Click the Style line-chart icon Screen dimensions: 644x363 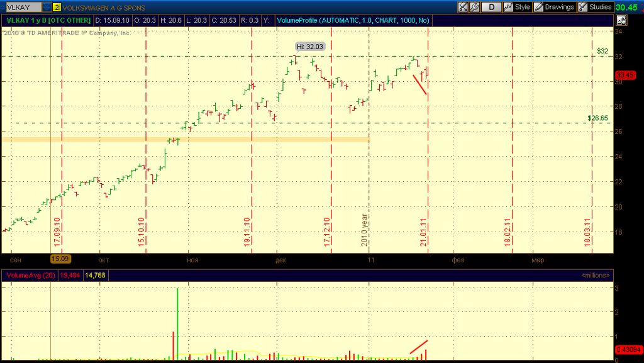(508, 7)
